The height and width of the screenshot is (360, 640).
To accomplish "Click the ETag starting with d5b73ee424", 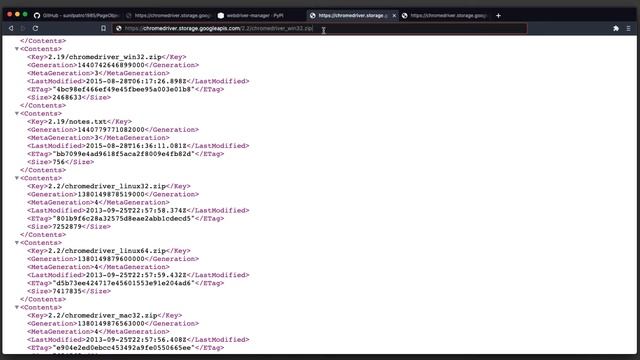I will click(124, 283).
